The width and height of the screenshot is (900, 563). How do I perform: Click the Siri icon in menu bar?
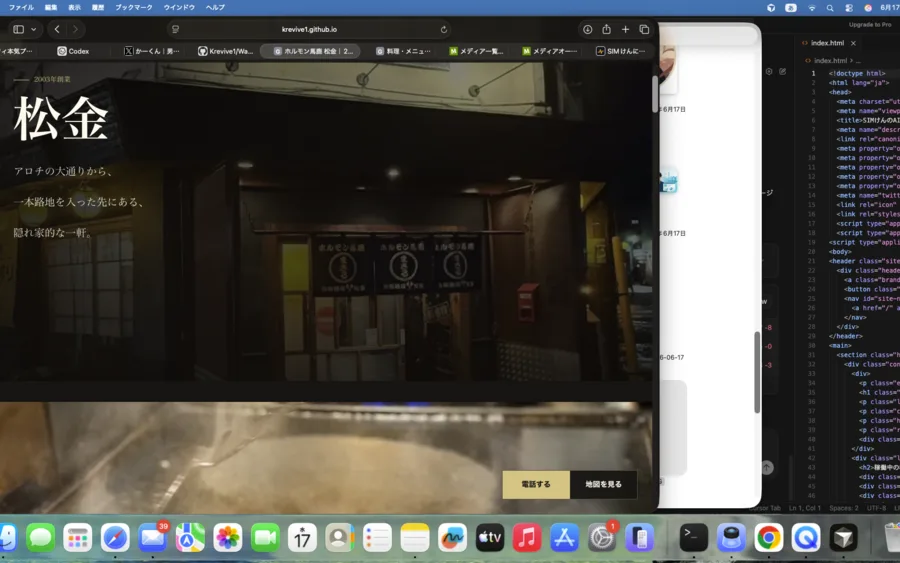click(868, 7)
